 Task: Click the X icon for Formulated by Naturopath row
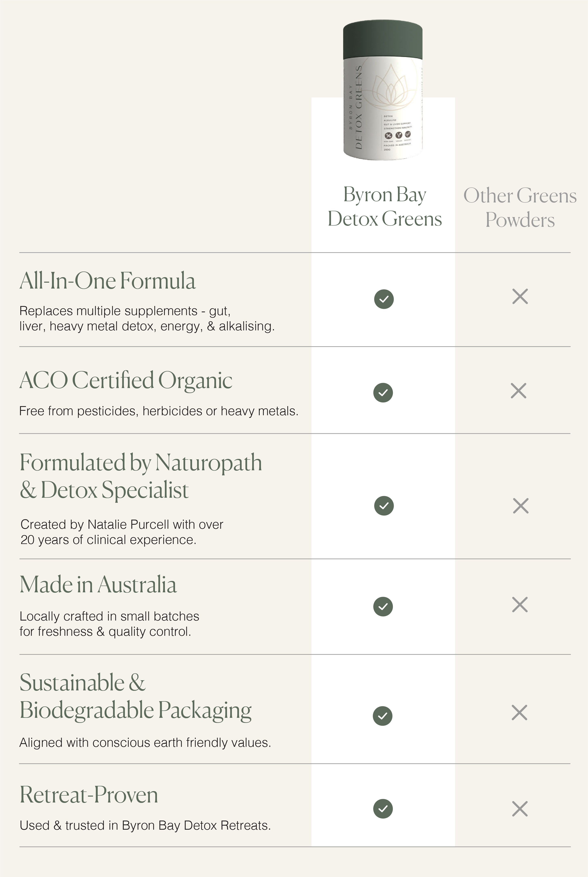point(521,506)
